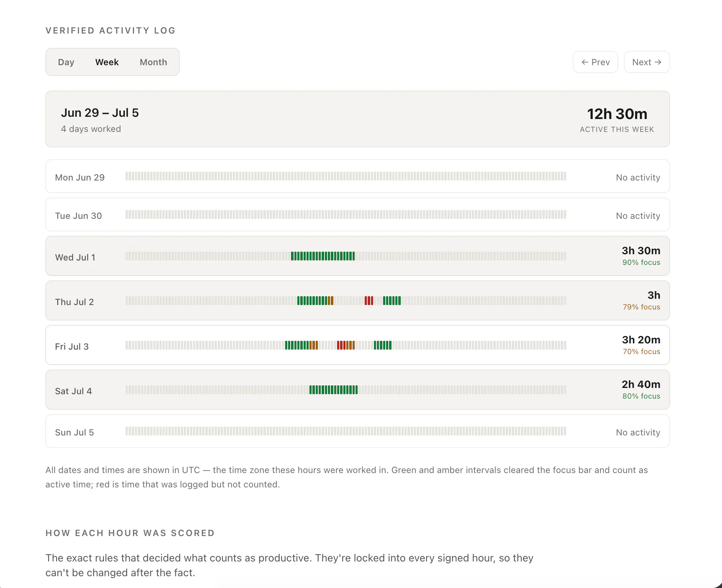Select the Week view tab
722x588 pixels.
(x=107, y=62)
